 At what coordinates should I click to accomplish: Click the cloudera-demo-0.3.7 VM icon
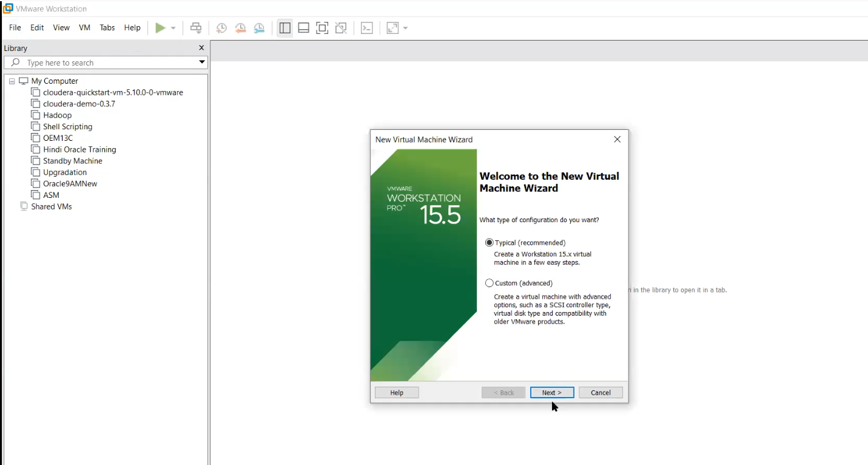click(36, 104)
